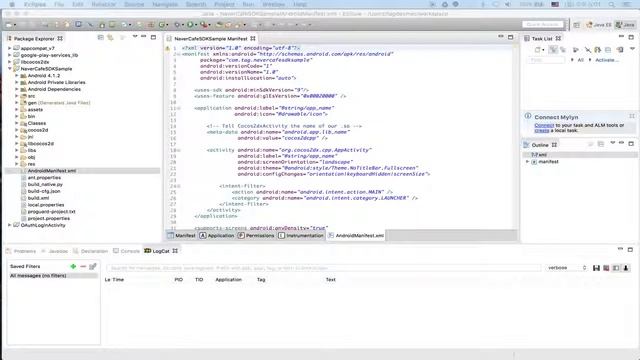Expand the src folder
The image size is (640, 360).
tap(17, 96)
